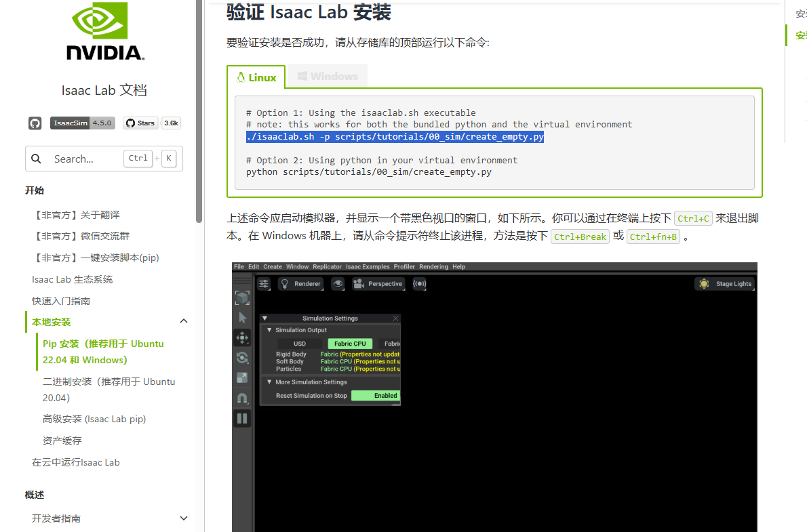
Task: Click Window menu in the simulator screenshot
Action: (x=298, y=266)
